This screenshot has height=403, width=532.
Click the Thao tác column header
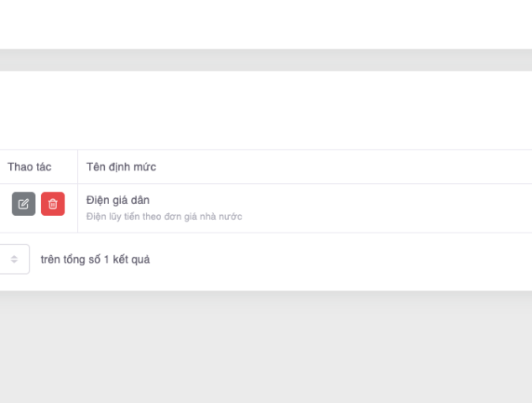click(29, 167)
